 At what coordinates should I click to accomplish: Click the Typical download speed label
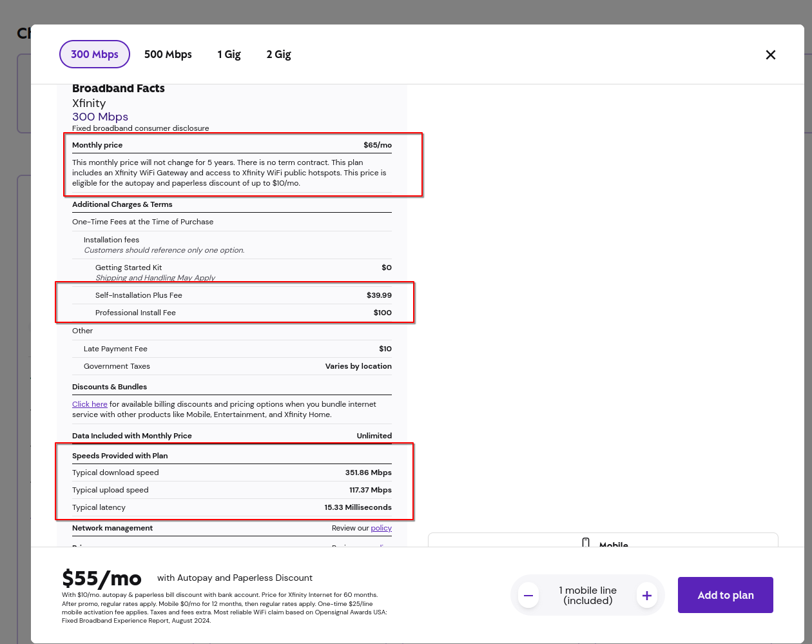click(x=115, y=473)
